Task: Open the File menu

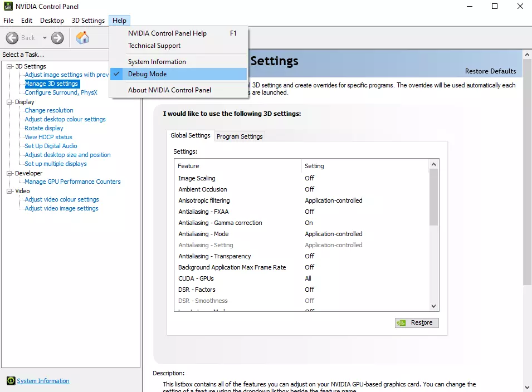Action: [8, 21]
